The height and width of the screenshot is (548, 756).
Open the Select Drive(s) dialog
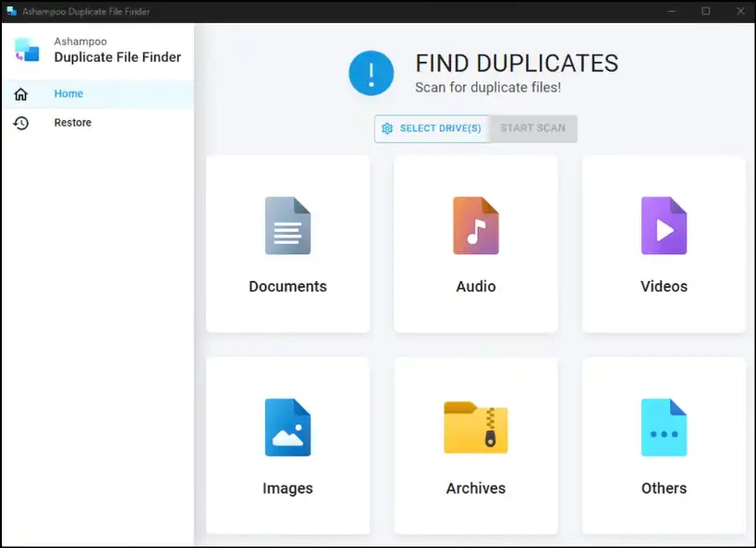coord(433,128)
